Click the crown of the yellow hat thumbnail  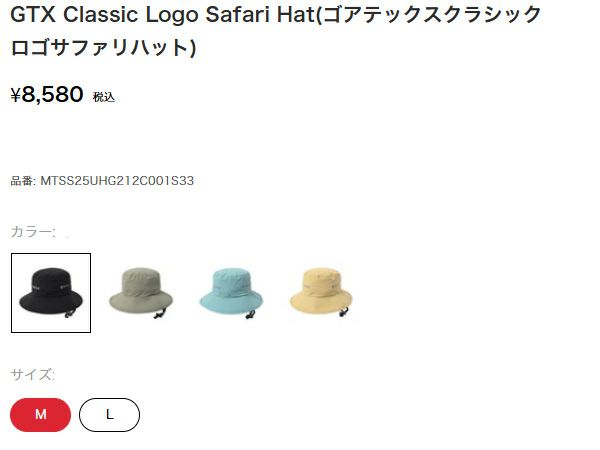pyautogui.click(x=321, y=281)
